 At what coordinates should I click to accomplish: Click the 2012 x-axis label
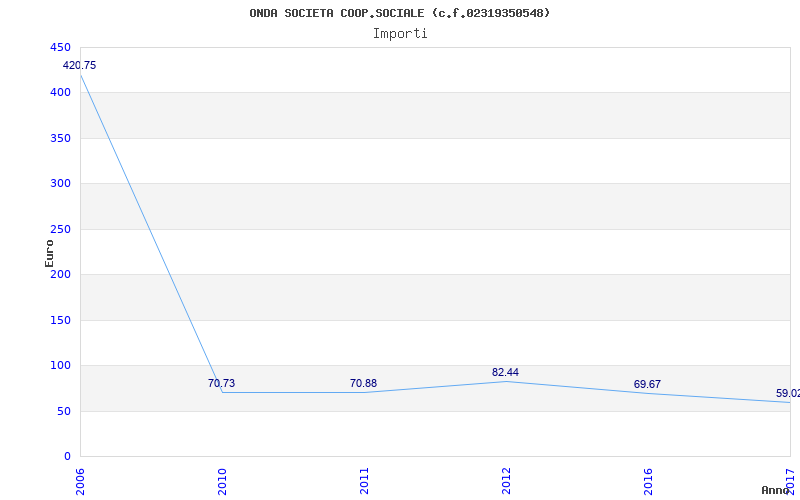[x=506, y=482]
